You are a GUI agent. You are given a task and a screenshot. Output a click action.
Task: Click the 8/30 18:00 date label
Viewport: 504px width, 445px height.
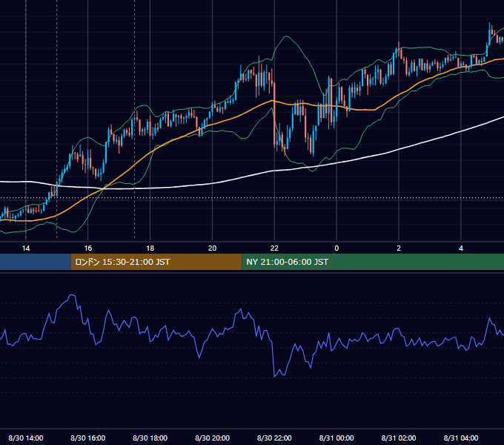click(x=150, y=438)
